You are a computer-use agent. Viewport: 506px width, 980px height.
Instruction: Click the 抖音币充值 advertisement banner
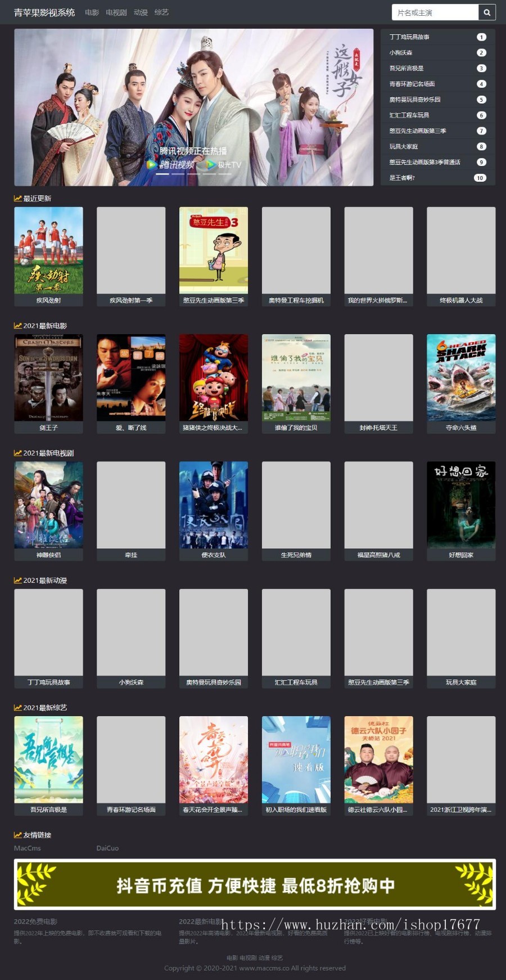pyautogui.click(x=255, y=884)
